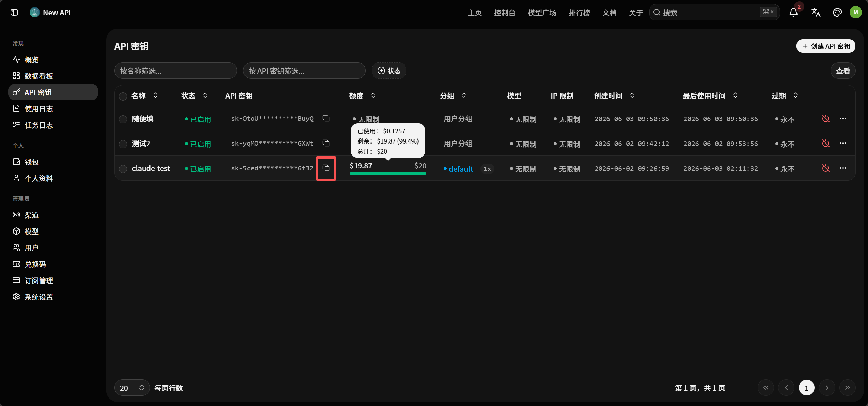This screenshot has width=868, height=406.
Task: Open the theme palette icon
Action: pos(837,12)
